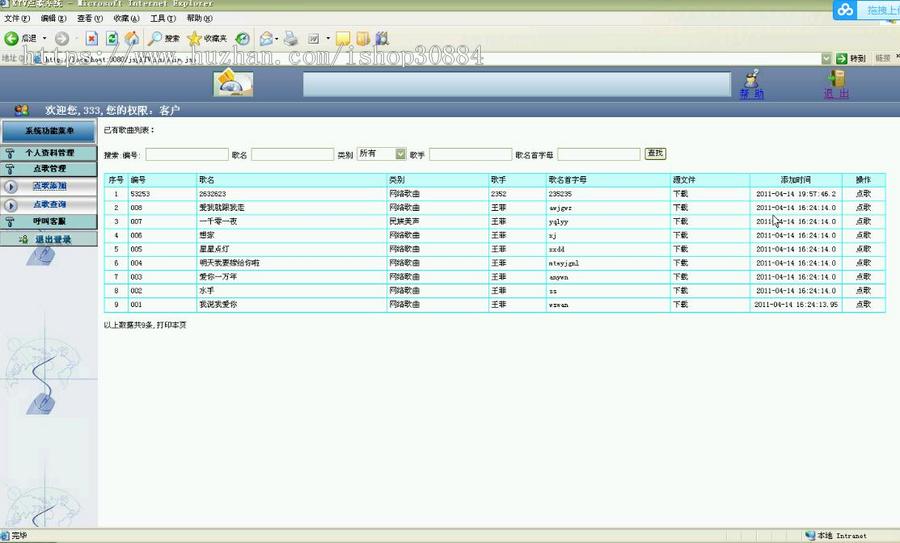Open the 后退 history dropdown arrow
The height and width of the screenshot is (543, 900).
point(45,38)
